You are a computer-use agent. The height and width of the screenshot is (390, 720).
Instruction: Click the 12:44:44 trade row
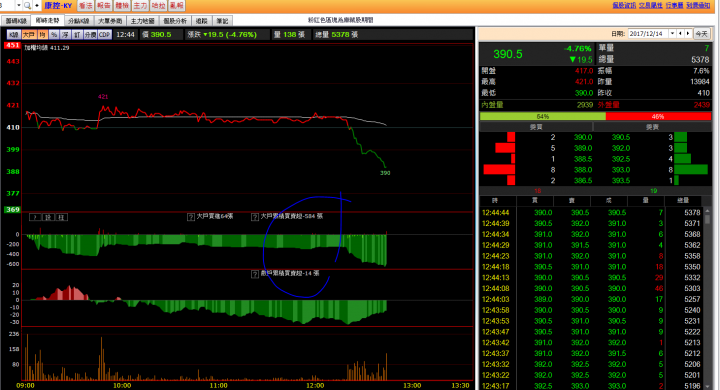591,213
